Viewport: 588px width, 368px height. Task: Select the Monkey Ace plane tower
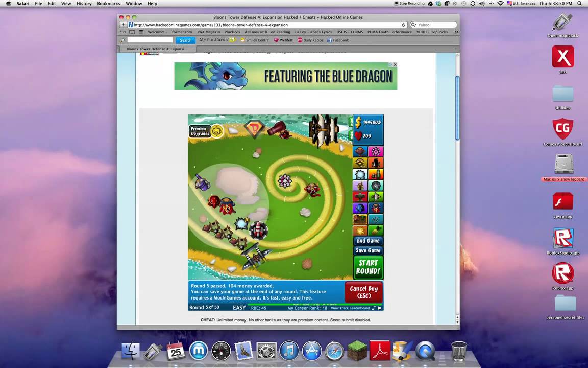pos(360,197)
